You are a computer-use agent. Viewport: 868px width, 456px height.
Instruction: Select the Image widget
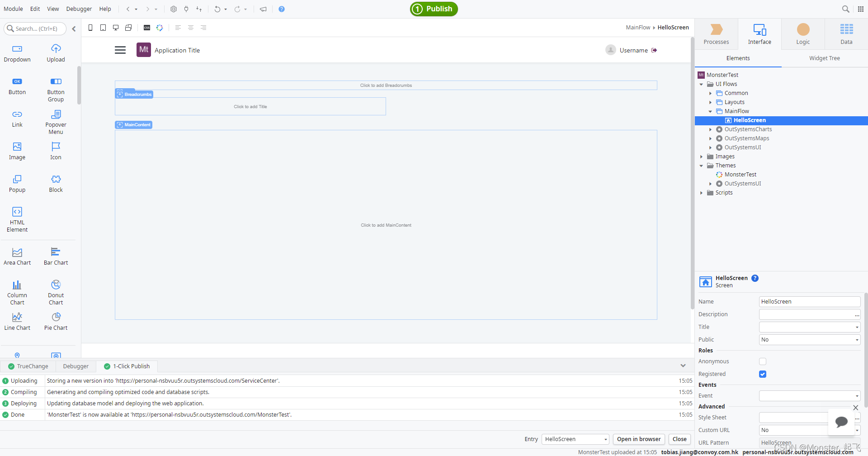pyautogui.click(x=17, y=151)
